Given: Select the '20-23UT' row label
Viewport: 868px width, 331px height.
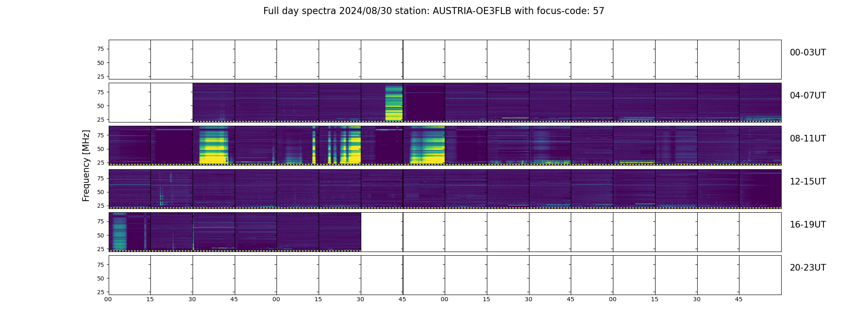Looking at the screenshot, I should point(808,268).
